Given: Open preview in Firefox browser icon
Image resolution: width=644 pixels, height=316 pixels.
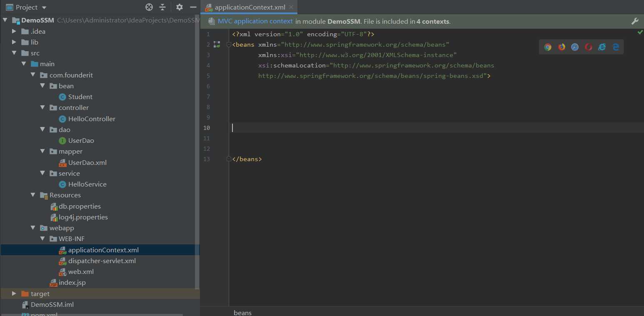Looking at the screenshot, I should (x=562, y=47).
